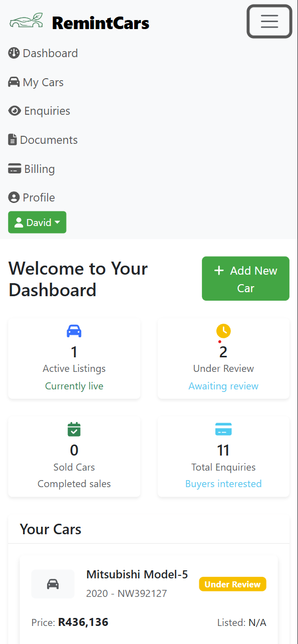The width and height of the screenshot is (298, 644).
Task: Click the 'Your Cars' section heading
Action: click(x=51, y=529)
